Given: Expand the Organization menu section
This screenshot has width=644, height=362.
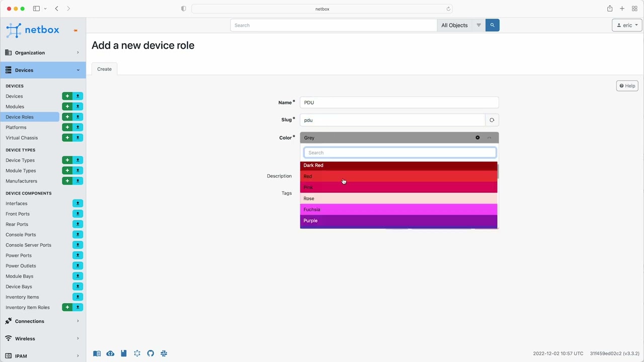Looking at the screenshot, I should tap(43, 52).
